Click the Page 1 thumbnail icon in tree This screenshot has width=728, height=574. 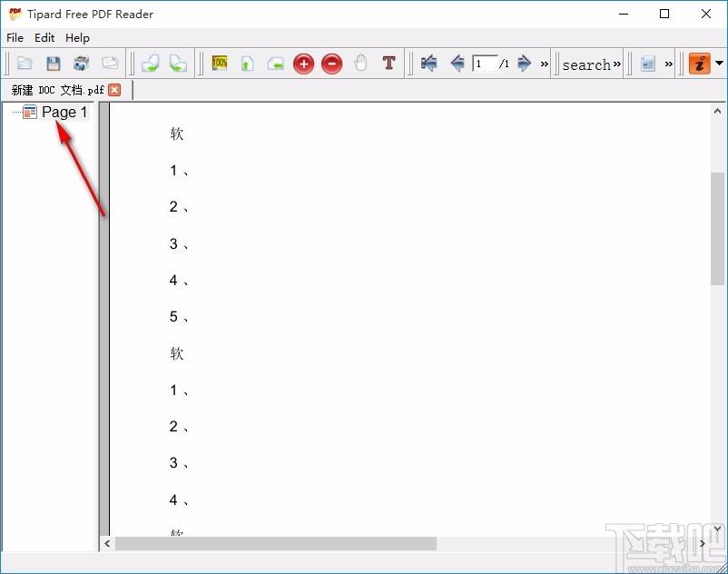[30, 112]
